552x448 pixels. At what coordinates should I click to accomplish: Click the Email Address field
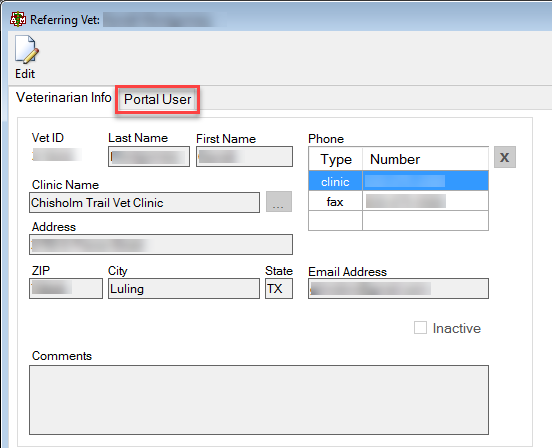coord(399,289)
